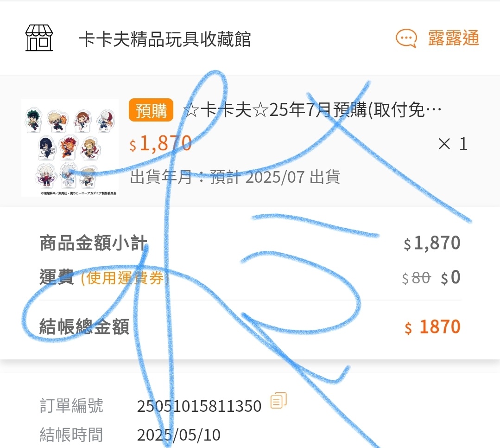Tap the 結帳總金額 label
Screen dimensions: 500x448
[x=84, y=326]
